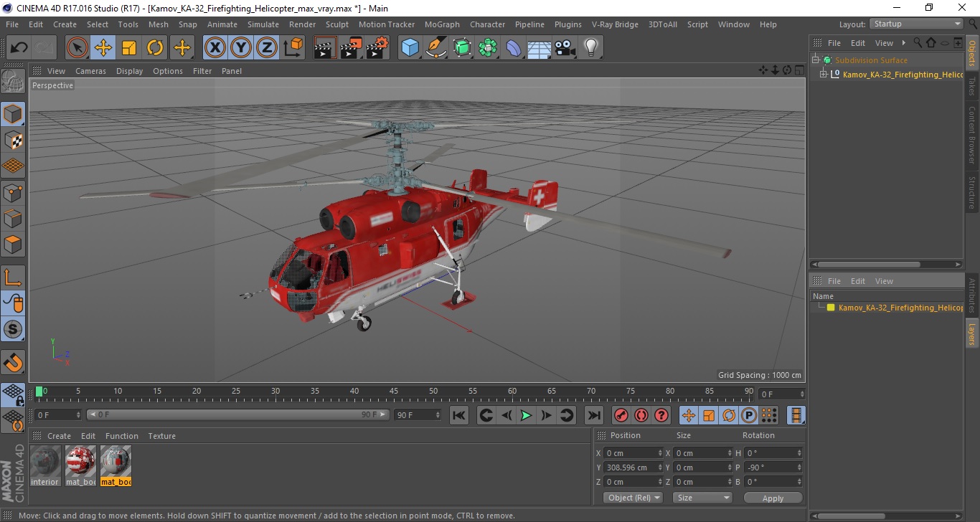This screenshot has height=522, width=980.
Task: Click the Enable Axis icon
Action: (13, 277)
